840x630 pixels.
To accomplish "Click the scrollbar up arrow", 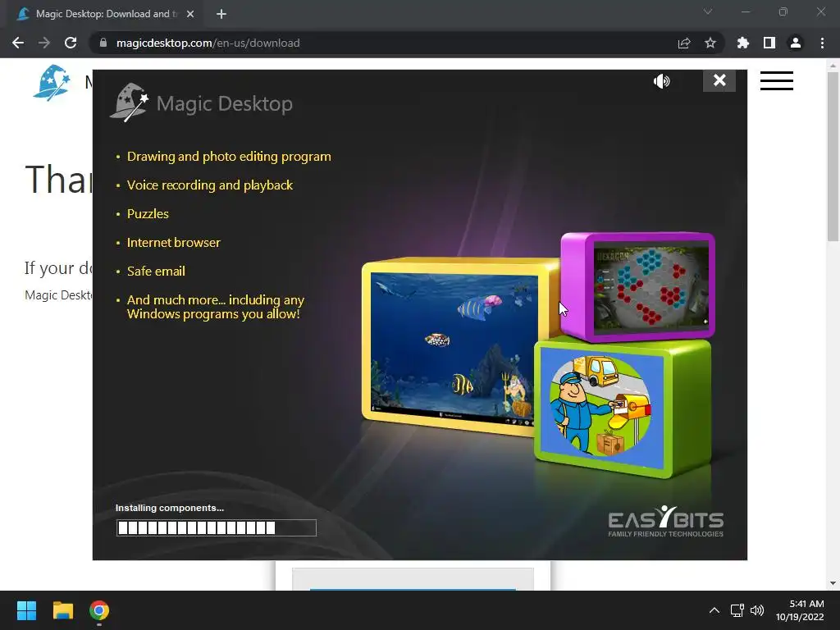I will [x=833, y=66].
